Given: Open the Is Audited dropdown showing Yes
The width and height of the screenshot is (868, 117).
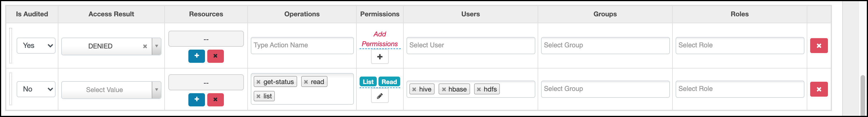Looking at the screenshot, I should (36, 46).
